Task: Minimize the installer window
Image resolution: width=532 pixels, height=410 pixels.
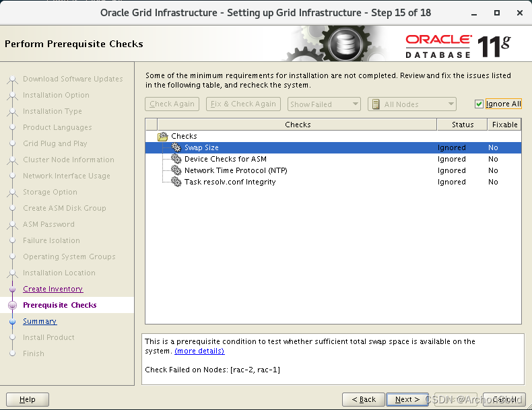Action: [x=474, y=13]
